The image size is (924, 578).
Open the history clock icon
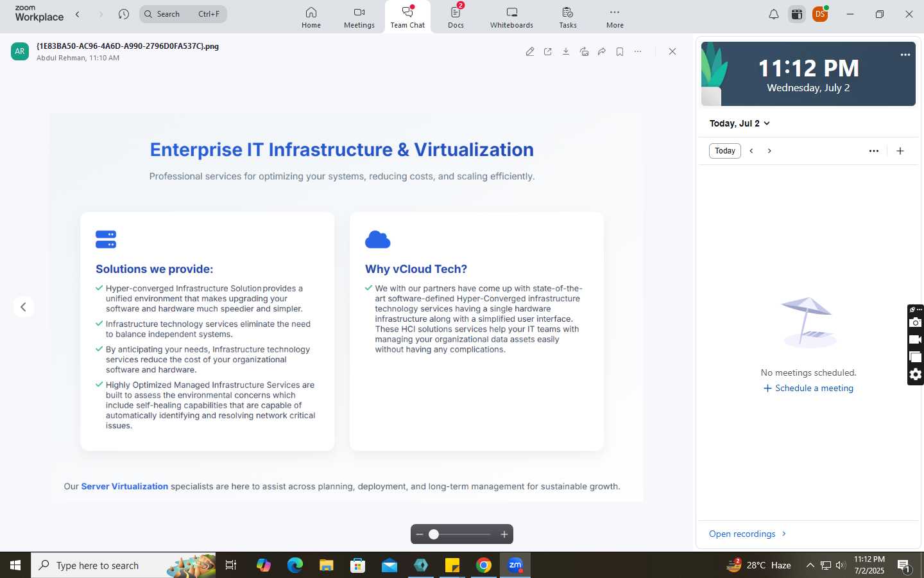[124, 14]
